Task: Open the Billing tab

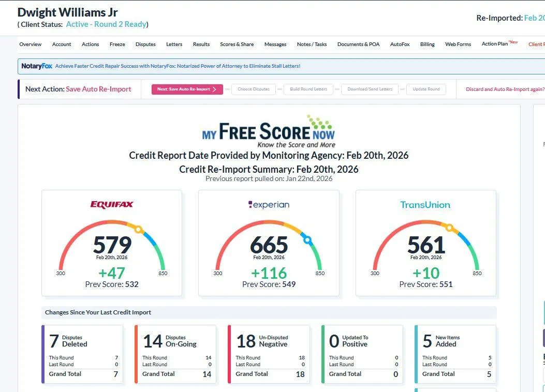Action: click(x=427, y=44)
